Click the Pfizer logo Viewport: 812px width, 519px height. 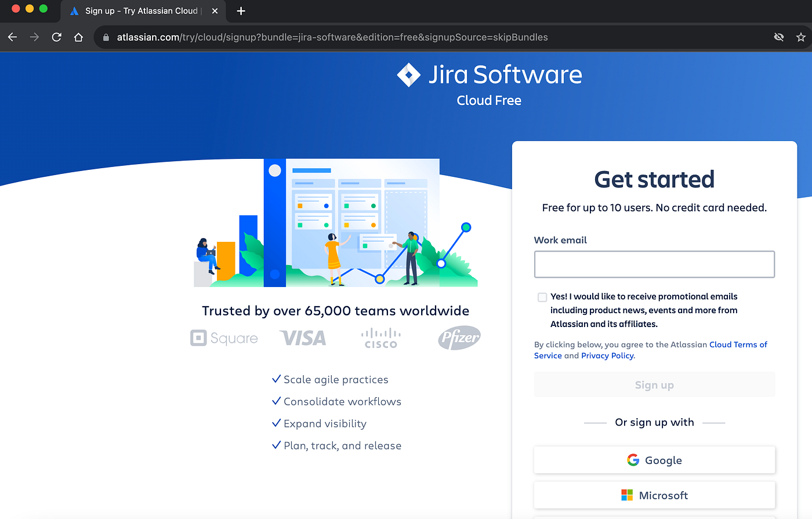pos(459,337)
